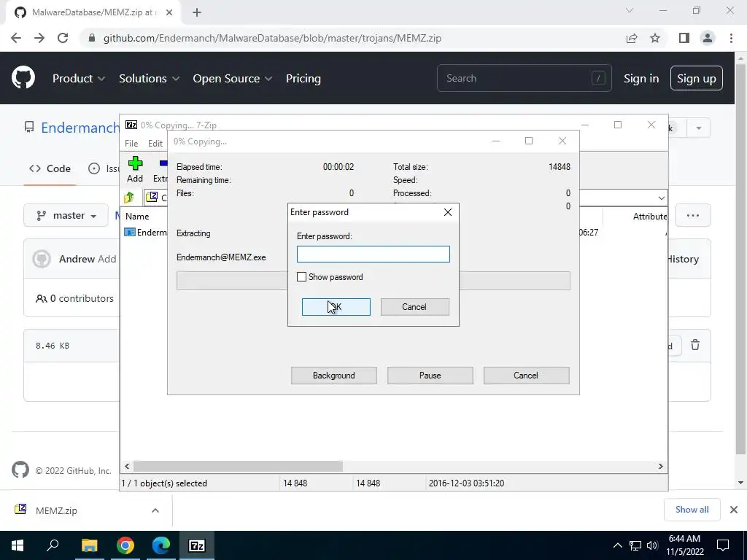The image size is (747, 560).
Task: Click the three-dots more options button
Action: click(x=693, y=215)
